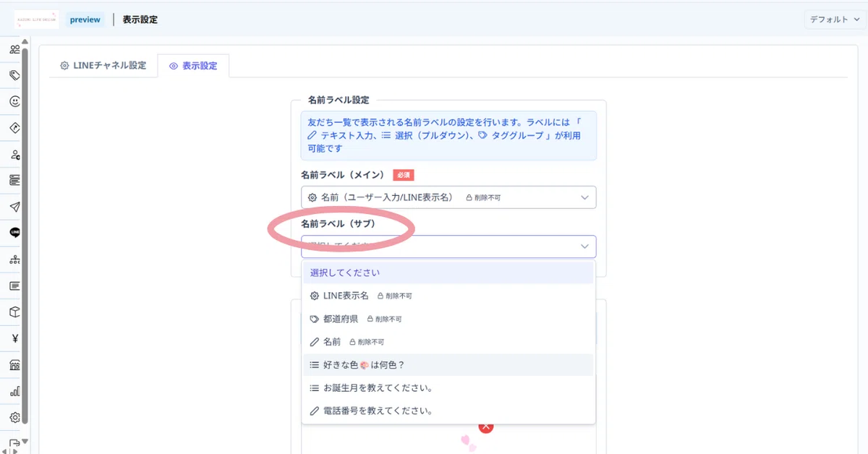Choose 選択してください option
The width and height of the screenshot is (868, 454).
[448, 273]
